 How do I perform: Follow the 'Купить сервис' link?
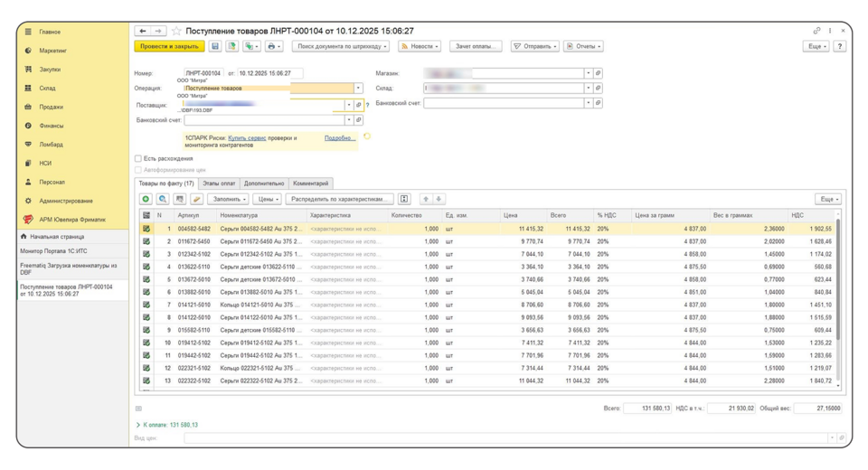tap(247, 138)
